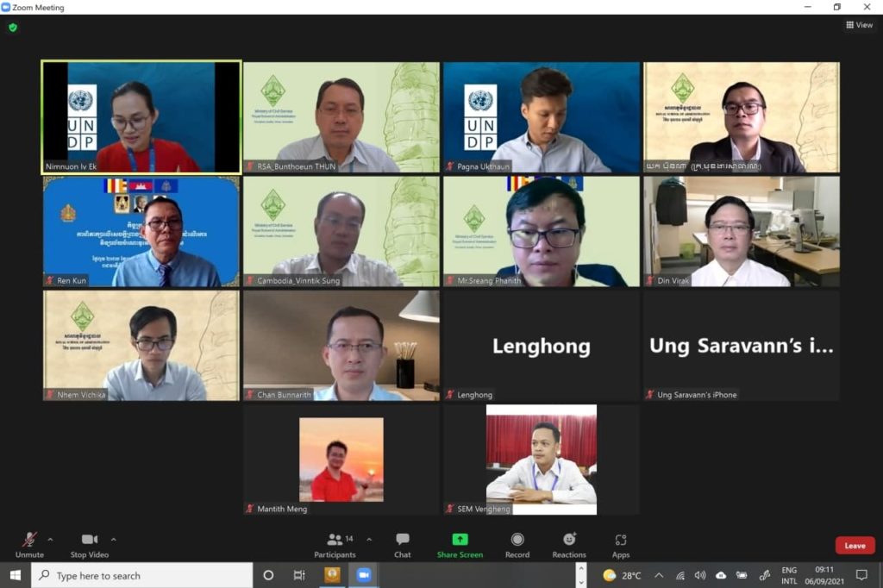The image size is (883, 588).
Task: Open Windows Task View
Action: click(x=299, y=575)
